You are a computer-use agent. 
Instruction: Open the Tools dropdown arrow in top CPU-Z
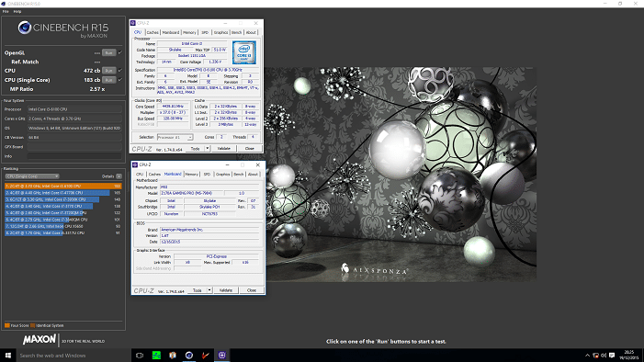point(208,148)
